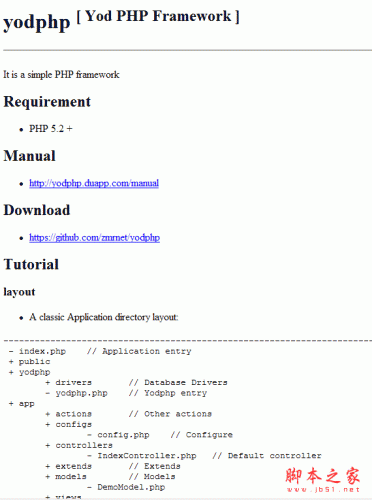Click the 'models' directory line

click(71, 477)
